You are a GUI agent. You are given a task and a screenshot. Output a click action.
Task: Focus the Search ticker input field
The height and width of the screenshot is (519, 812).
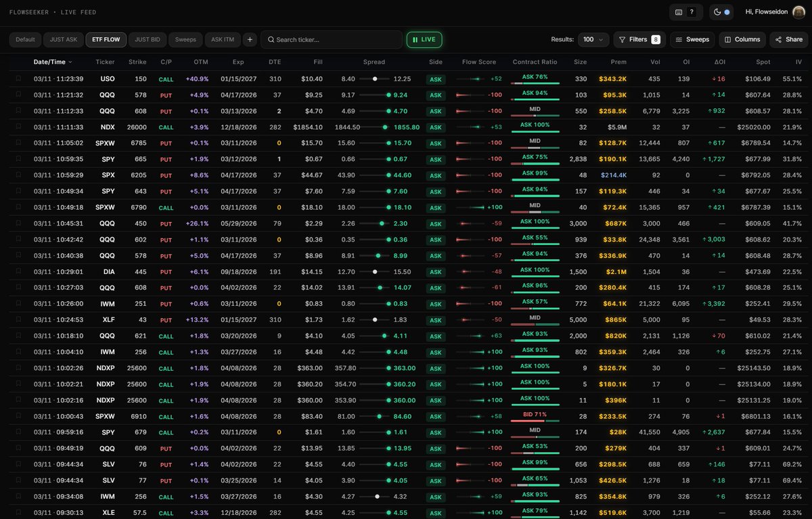332,39
